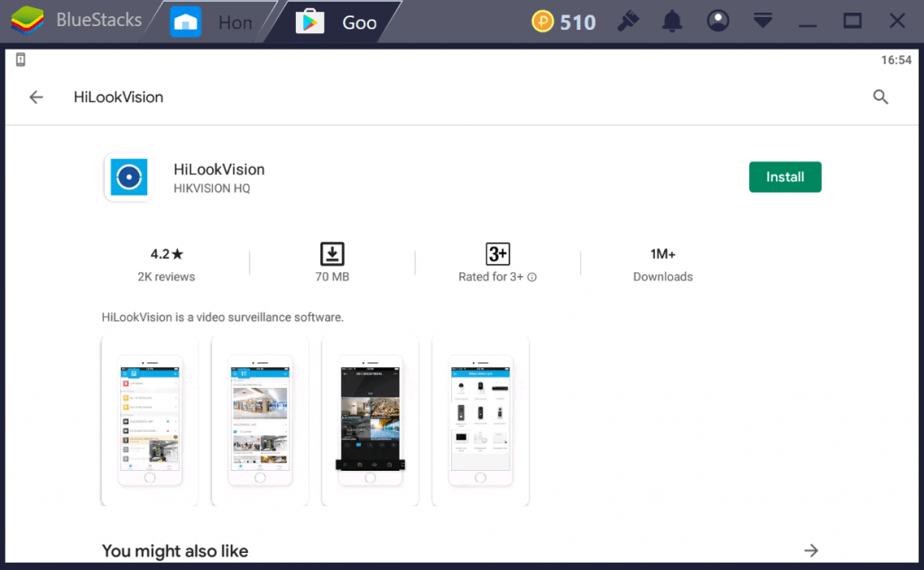Maximize the BlueStacks window
This screenshot has height=570, width=924.
pyautogui.click(x=852, y=22)
